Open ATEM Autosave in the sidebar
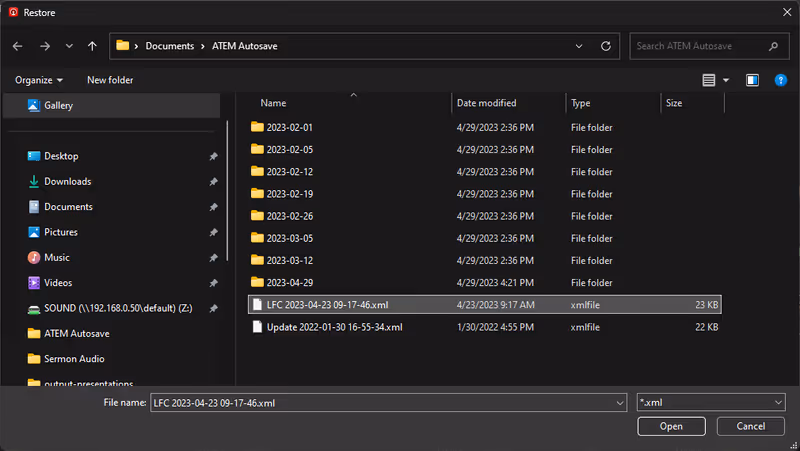Screen dimensions: 800x451 click(77, 334)
